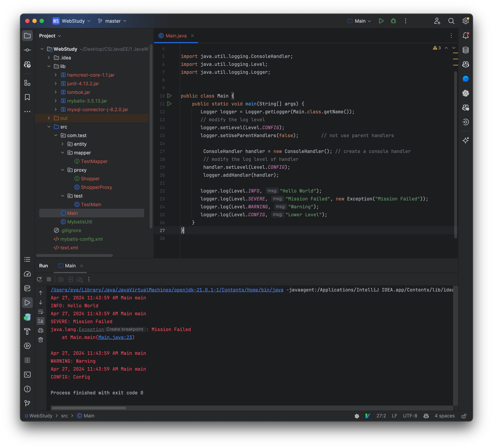This screenshot has height=448, width=493.
Task: Collapse the lib folder in Project tree
Action: 49,66
